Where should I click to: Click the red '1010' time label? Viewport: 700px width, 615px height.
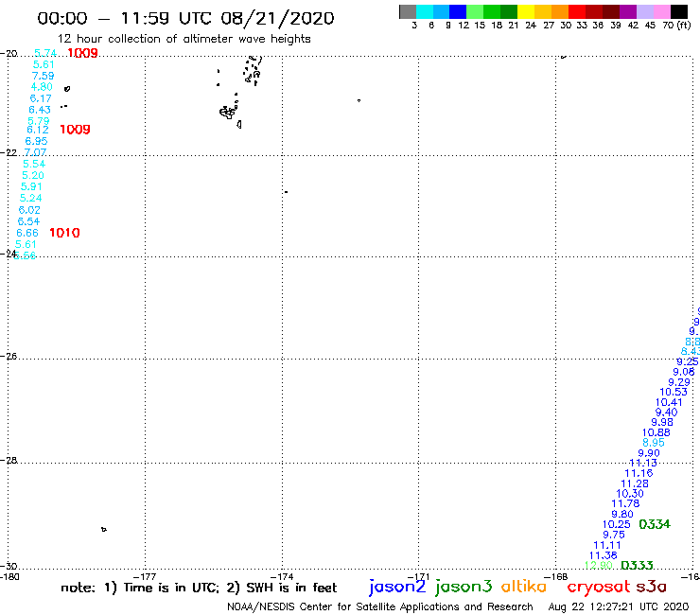click(64, 233)
